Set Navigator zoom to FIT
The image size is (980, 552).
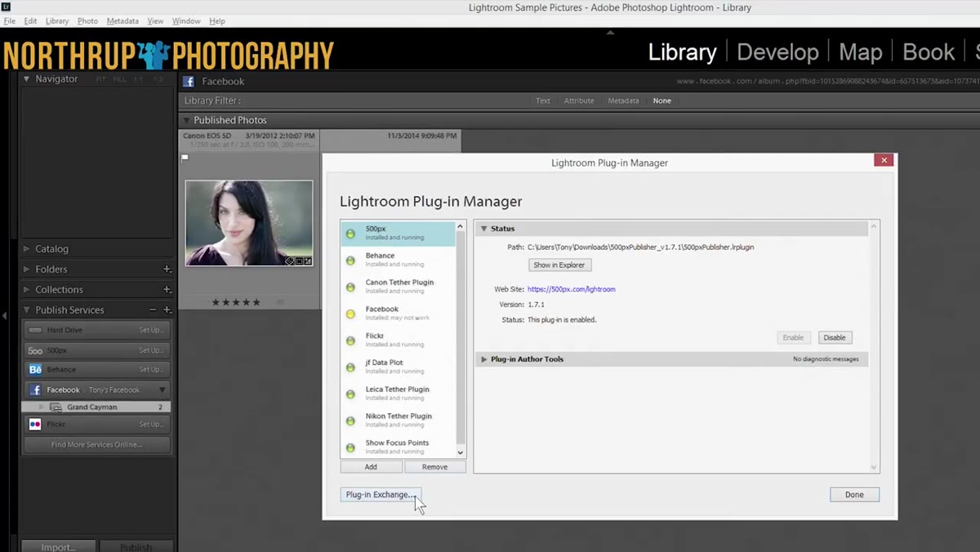click(101, 79)
